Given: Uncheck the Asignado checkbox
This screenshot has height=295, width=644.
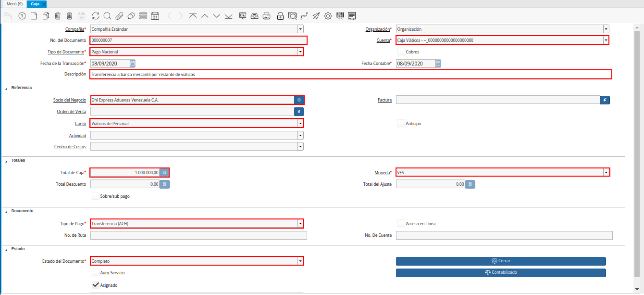Looking at the screenshot, I should (96, 285).
